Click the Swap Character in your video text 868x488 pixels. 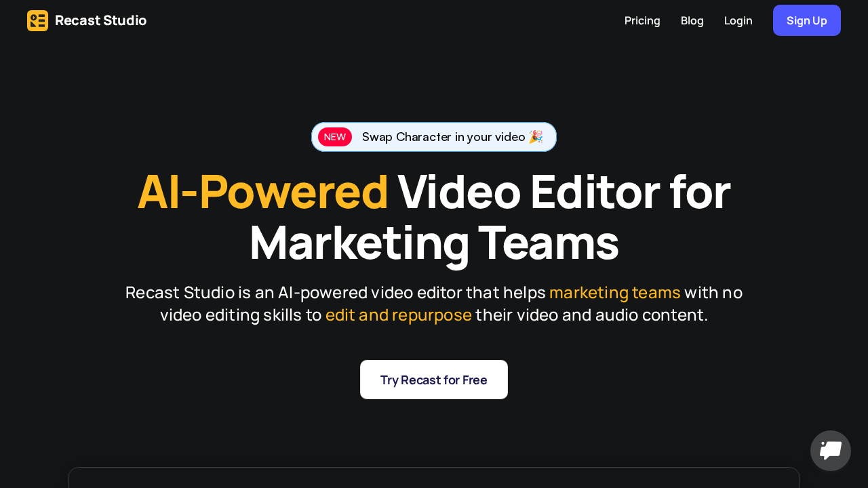[443, 137]
